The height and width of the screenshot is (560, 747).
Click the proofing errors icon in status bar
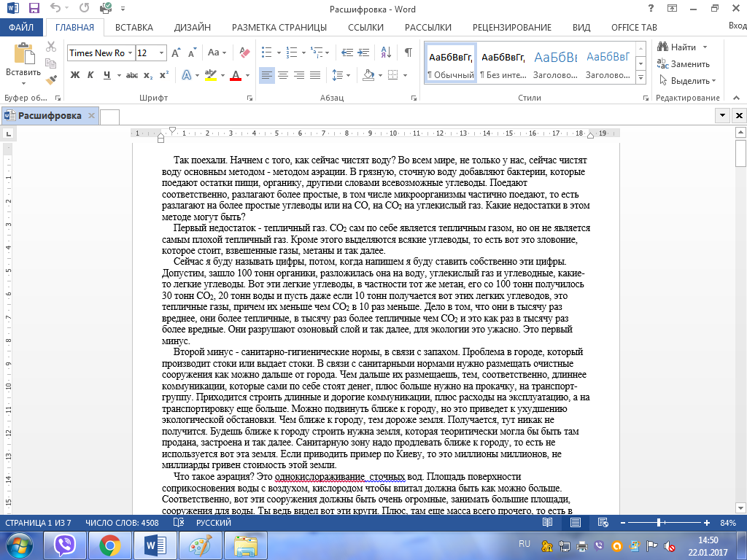tap(178, 522)
